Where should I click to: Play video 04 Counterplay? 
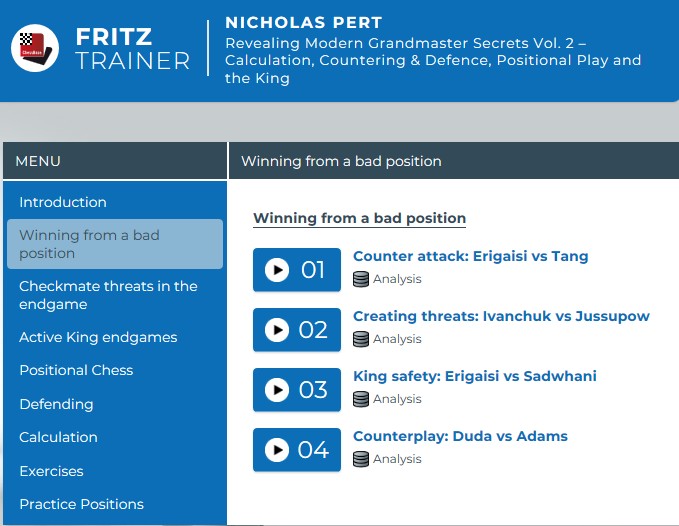coord(297,450)
